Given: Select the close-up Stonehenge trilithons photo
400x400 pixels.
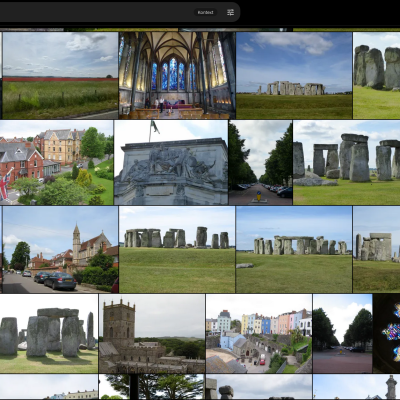Looking at the screenshot, I should [347, 163].
